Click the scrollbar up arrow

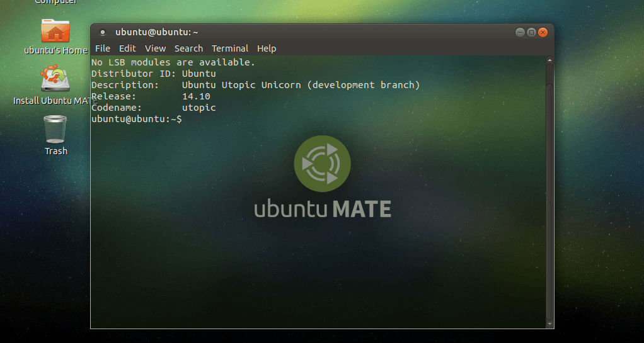click(x=549, y=60)
